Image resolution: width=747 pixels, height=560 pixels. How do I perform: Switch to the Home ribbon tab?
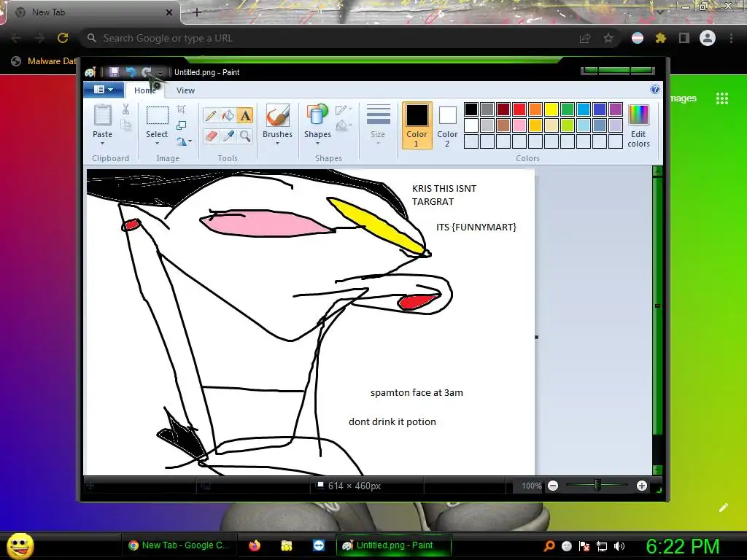tap(145, 90)
